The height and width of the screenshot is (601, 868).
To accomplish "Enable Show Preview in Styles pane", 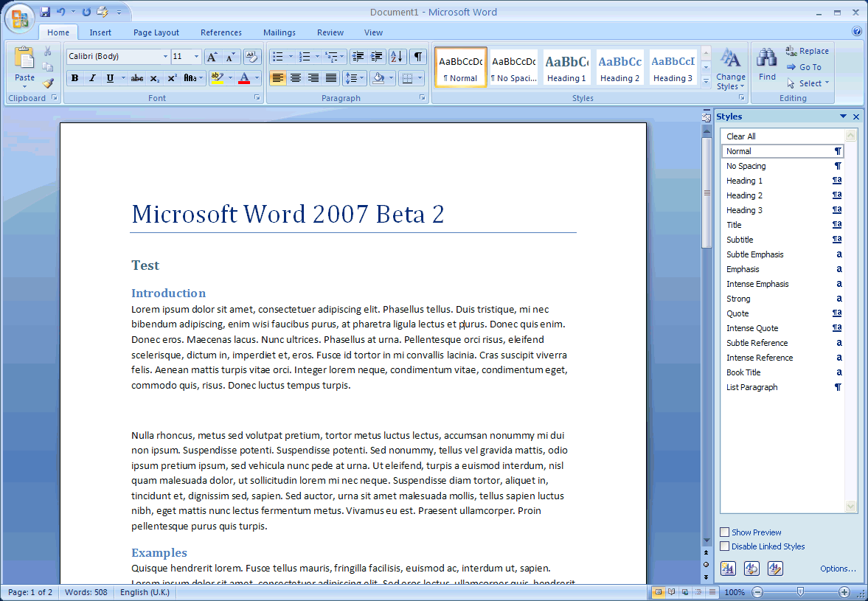I will click(x=724, y=532).
